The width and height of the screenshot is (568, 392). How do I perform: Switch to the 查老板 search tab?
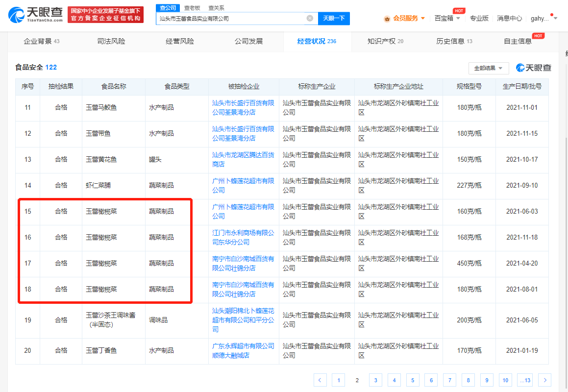pos(192,8)
